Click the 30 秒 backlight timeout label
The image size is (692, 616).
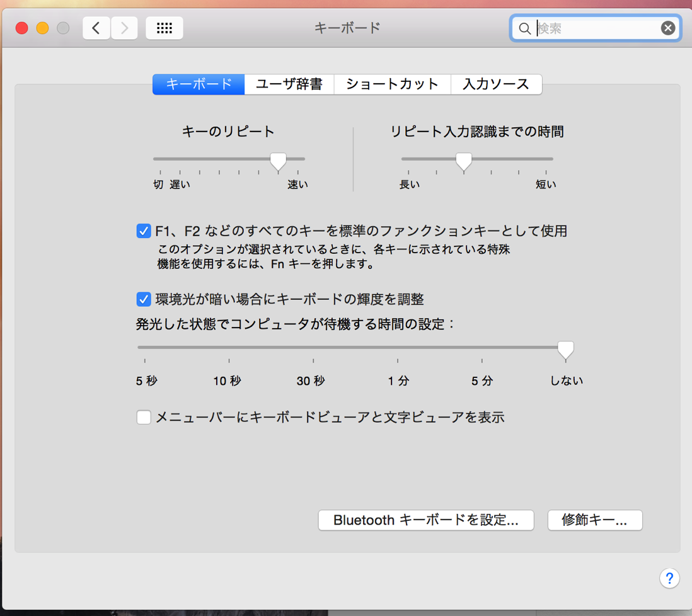[311, 380]
